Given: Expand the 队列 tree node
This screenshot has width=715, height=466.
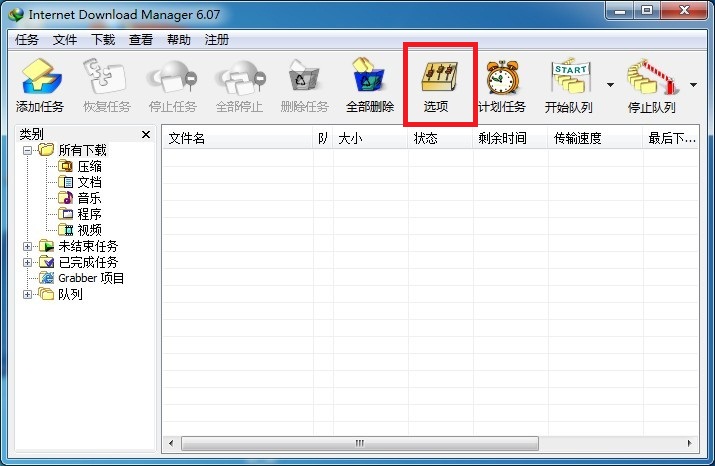Looking at the screenshot, I should pyautogui.click(x=28, y=294).
